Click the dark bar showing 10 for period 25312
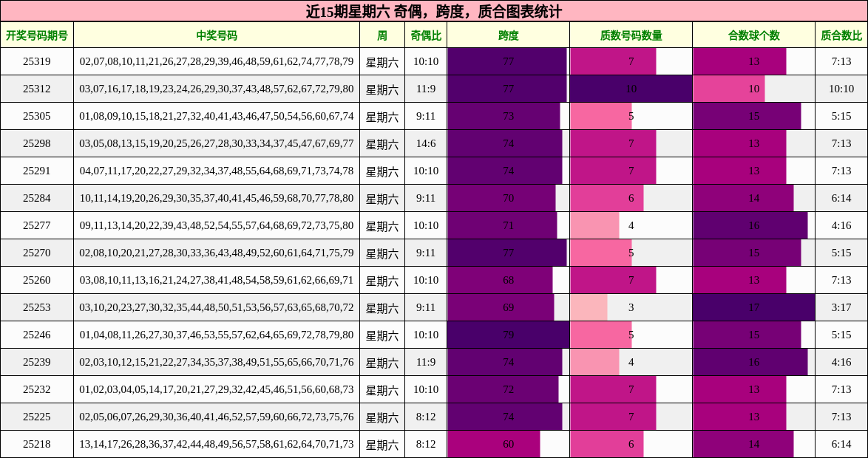Image resolution: width=868 pixels, height=458 pixels. click(x=629, y=88)
